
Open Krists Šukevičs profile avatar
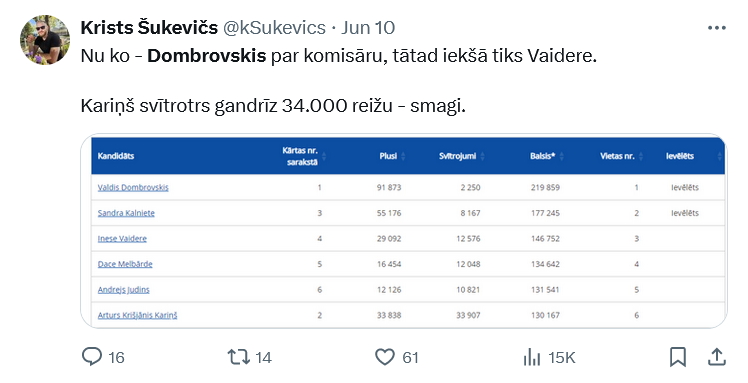(45, 40)
